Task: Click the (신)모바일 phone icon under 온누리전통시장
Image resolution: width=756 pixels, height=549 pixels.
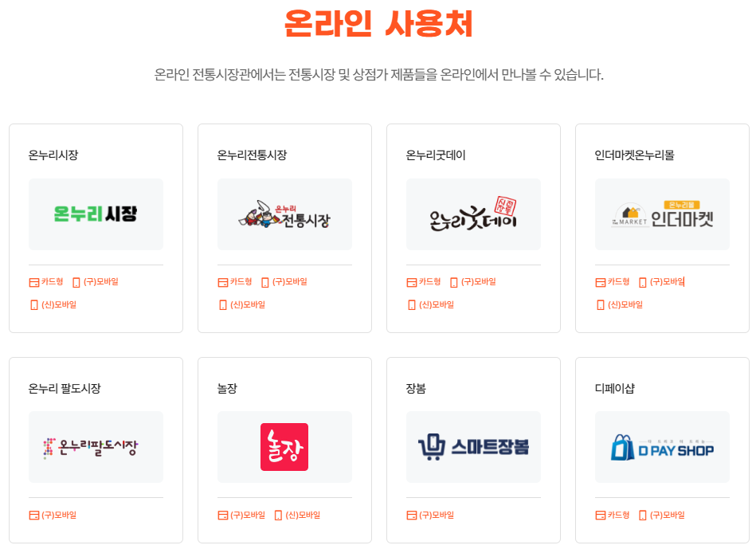Action: coord(223,305)
